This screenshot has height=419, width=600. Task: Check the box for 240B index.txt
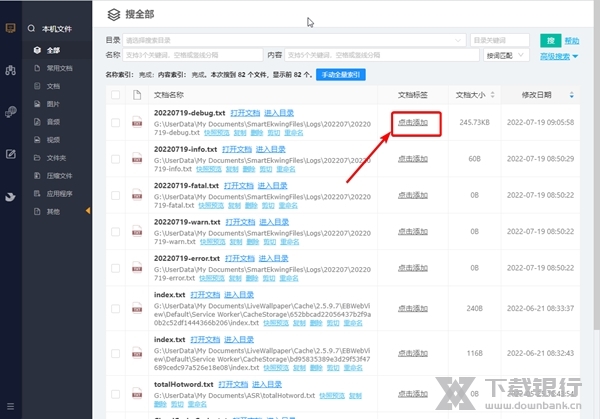[x=115, y=308]
